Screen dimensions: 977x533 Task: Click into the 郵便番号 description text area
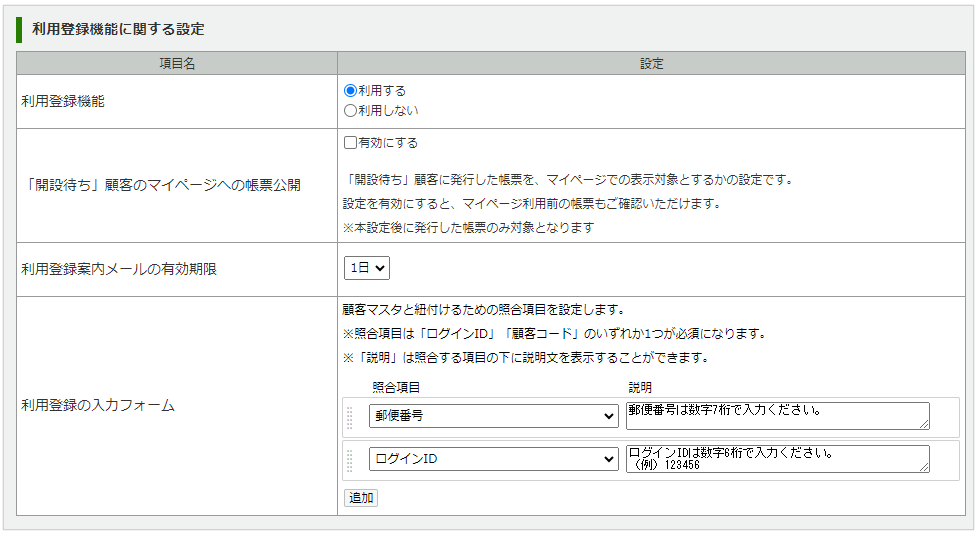coord(776,415)
